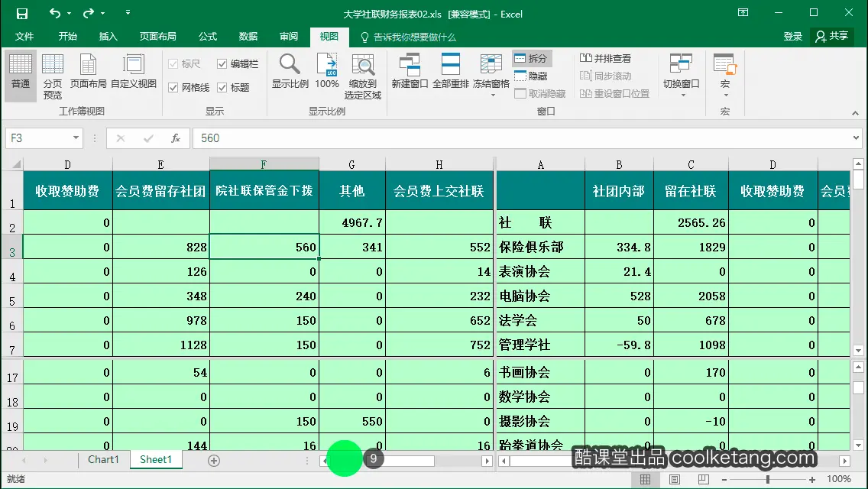Image resolution: width=868 pixels, height=489 pixels.
Task: Open the Switch Windows (切换窗口) dropdown
Action: pyautogui.click(x=682, y=76)
